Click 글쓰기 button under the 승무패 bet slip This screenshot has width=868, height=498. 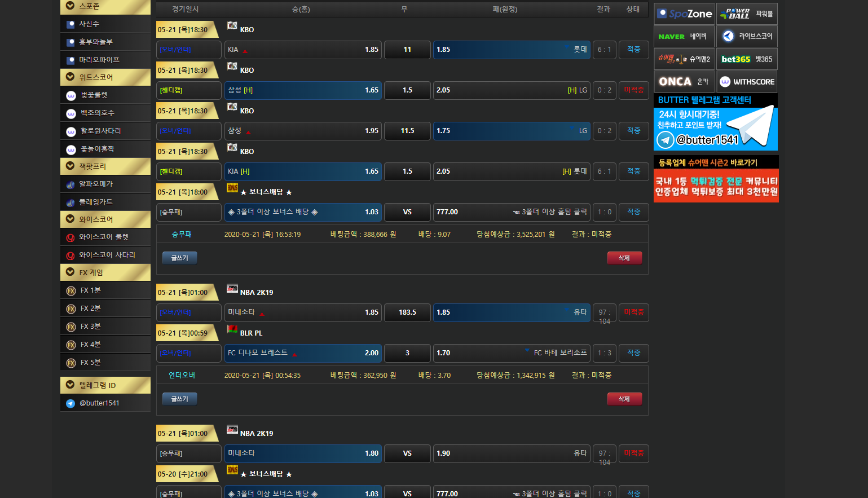[x=179, y=258]
